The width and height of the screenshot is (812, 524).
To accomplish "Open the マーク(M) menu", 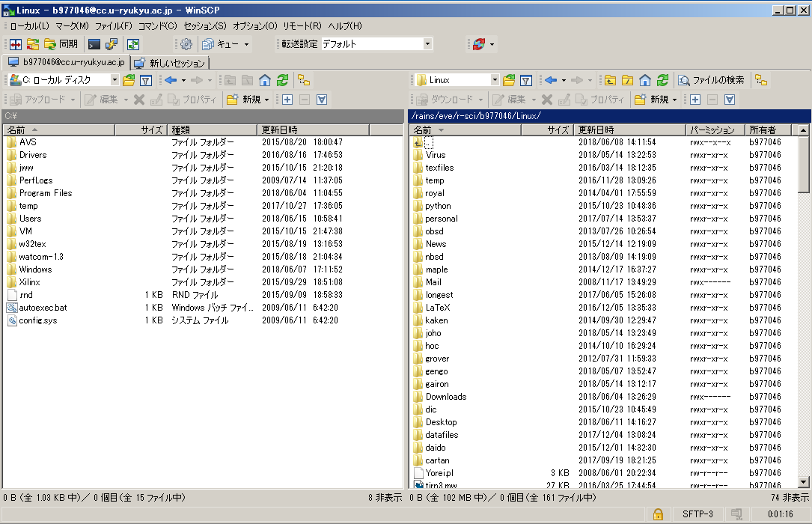I will pyautogui.click(x=72, y=26).
